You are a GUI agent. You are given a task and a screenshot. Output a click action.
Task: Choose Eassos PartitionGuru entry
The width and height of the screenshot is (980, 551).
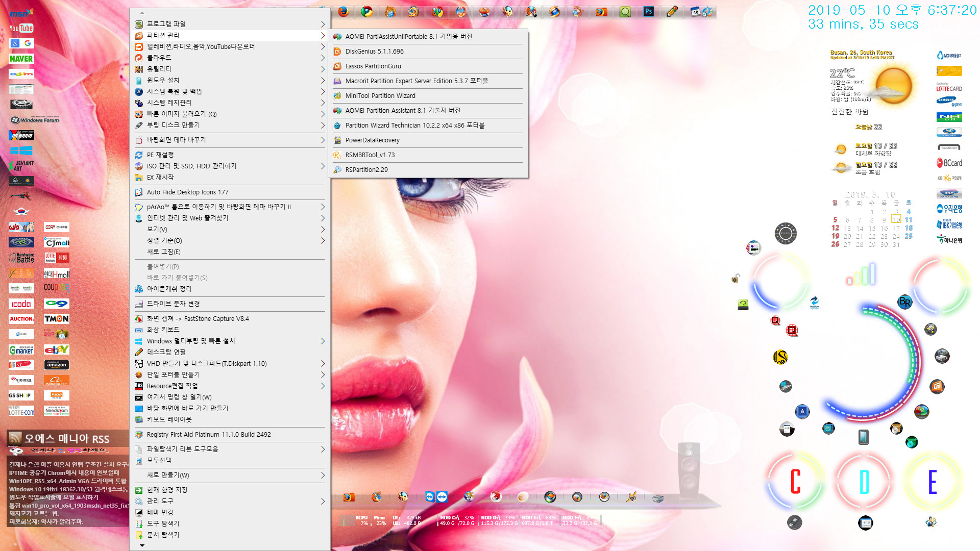tap(428, 66)
